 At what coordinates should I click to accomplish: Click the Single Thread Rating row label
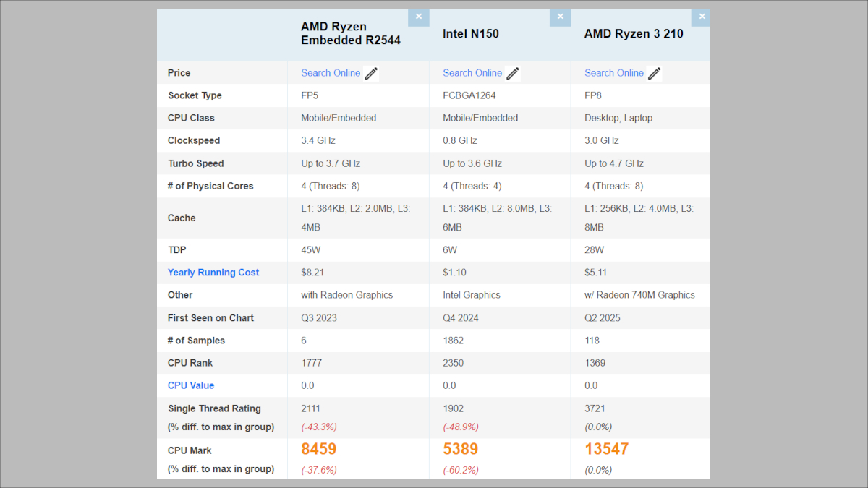coord(214,408)
